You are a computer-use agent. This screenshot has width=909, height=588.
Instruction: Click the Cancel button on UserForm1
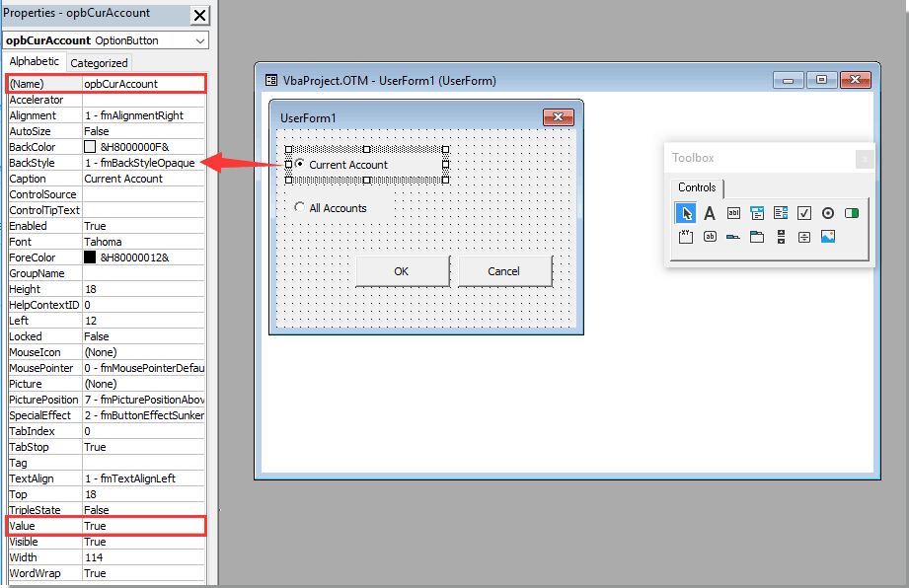click(x=504, y=270)
